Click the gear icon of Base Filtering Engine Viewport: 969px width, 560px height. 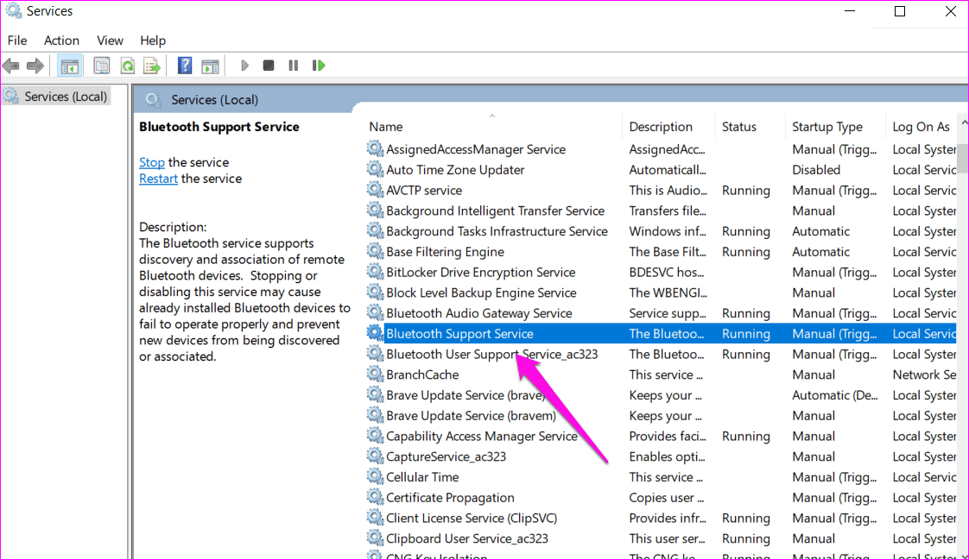375,251
